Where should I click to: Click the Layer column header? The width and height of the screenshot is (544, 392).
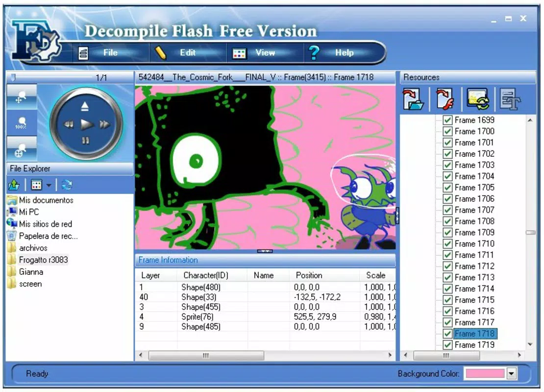(x=156, y=275)
